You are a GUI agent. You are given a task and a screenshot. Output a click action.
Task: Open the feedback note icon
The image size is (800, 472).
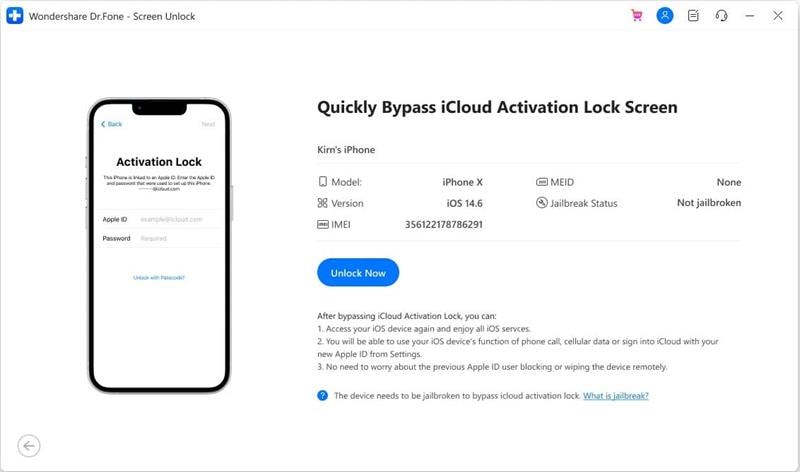(693, 16)
